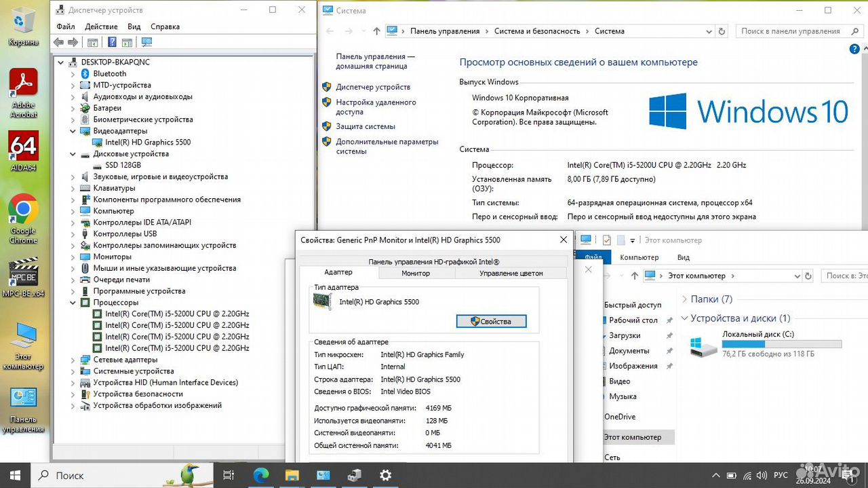The image size is (868, 488).
Task: Select Intel(R) HD Graphics 5500 device
Action: pos(148,143)
